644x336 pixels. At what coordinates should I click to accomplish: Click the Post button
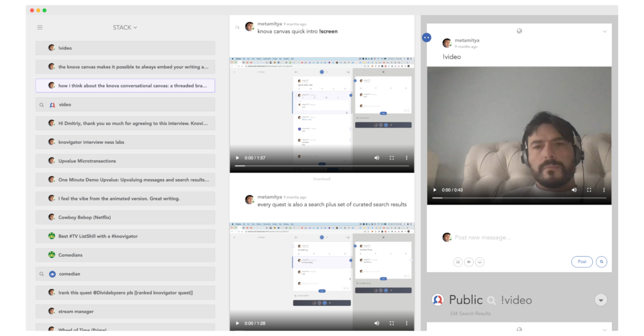pyautogui.click(x=582, y=262)
